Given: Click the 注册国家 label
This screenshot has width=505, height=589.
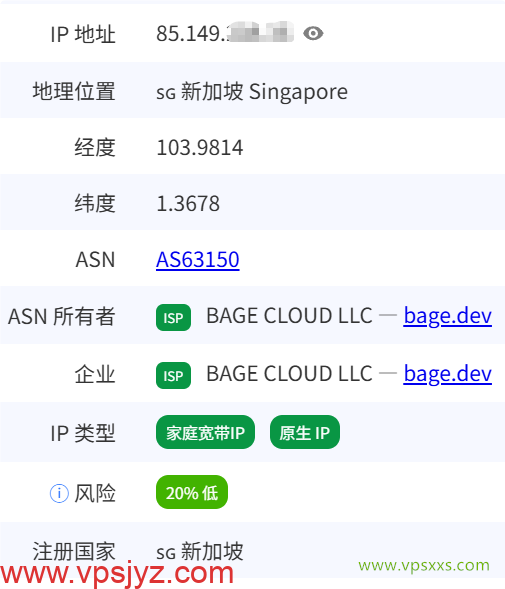Looking at the screenshot, I should [x=74, y=551].
